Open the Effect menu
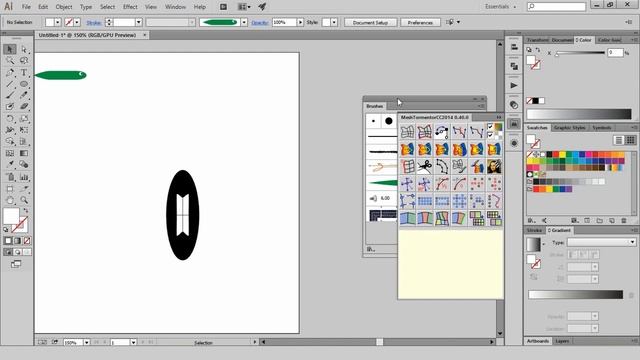 130,7
